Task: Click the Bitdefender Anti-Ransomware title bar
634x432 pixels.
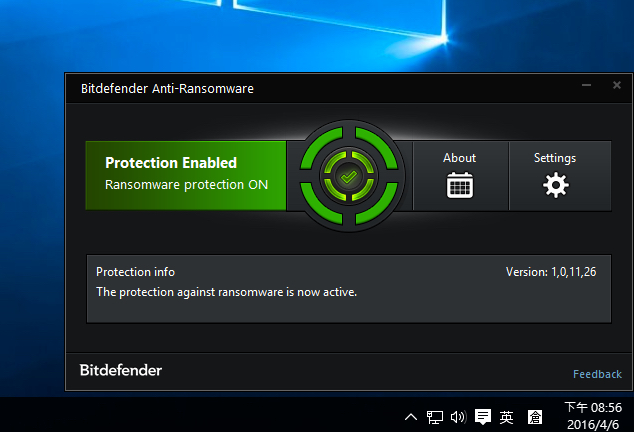Action: point(300,88)
